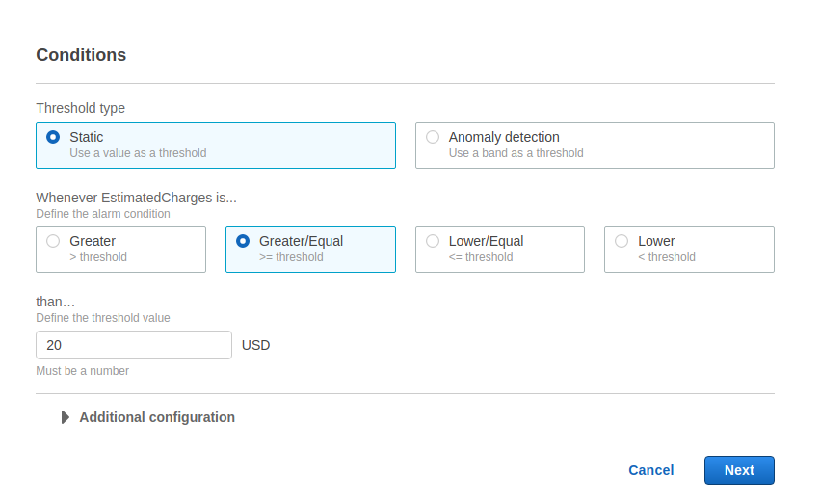Pick the Lower/Equal condition option
This screenshot has height=504, width=820.
point(433,241)
